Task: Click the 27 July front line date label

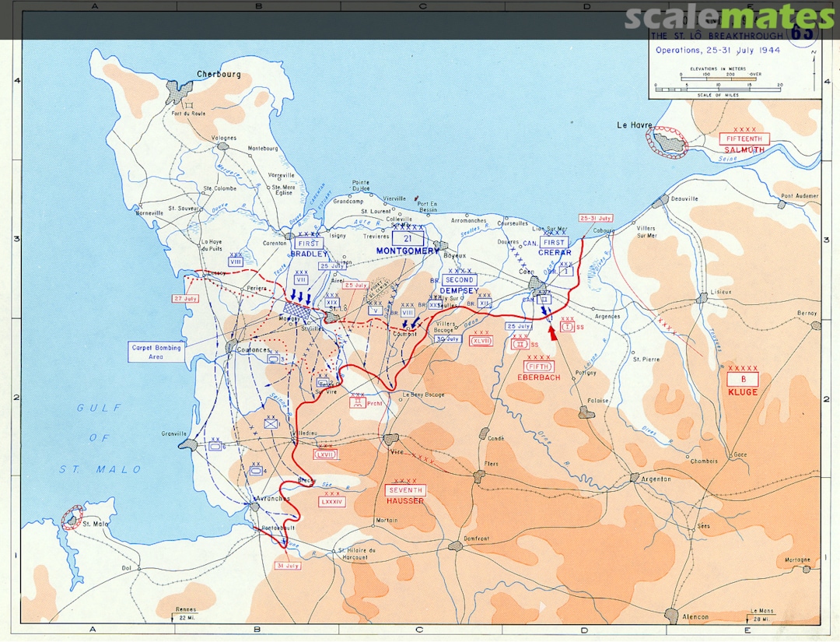Action: (186, 298)
